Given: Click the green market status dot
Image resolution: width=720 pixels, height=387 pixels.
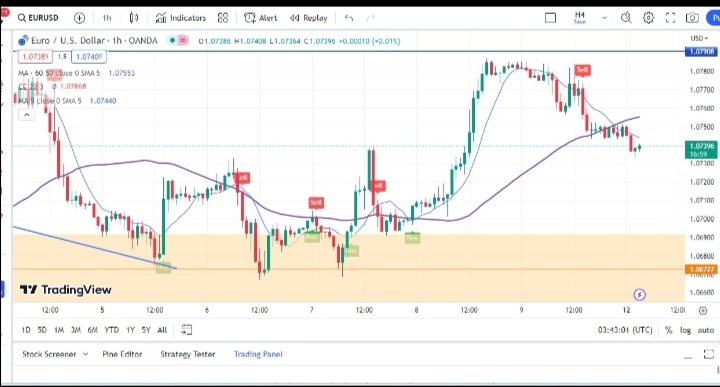Looking at the screenshot, I should [x=172, y=40].
